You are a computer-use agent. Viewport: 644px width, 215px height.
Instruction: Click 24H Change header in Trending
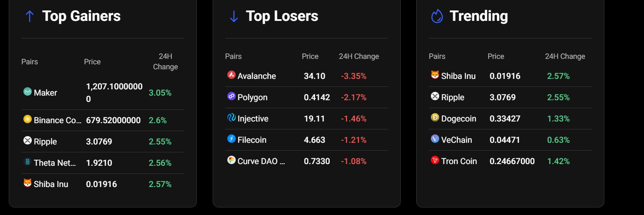(x=565, y=56)
